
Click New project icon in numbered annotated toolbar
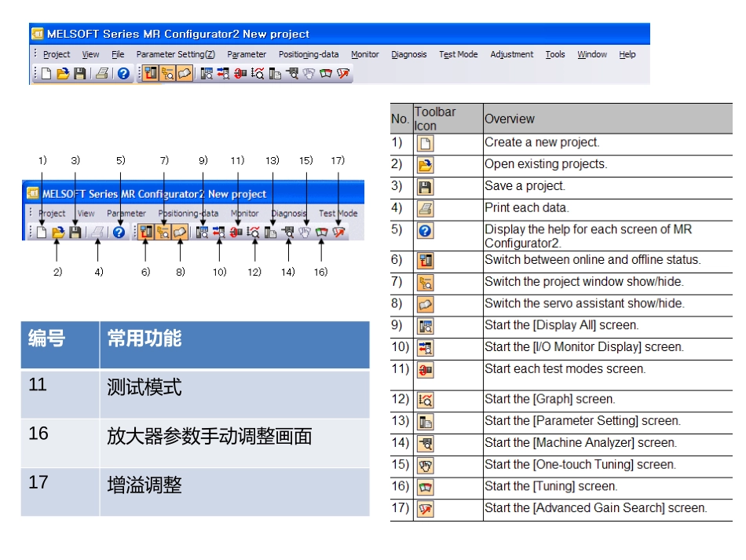[x=42, y=232]
